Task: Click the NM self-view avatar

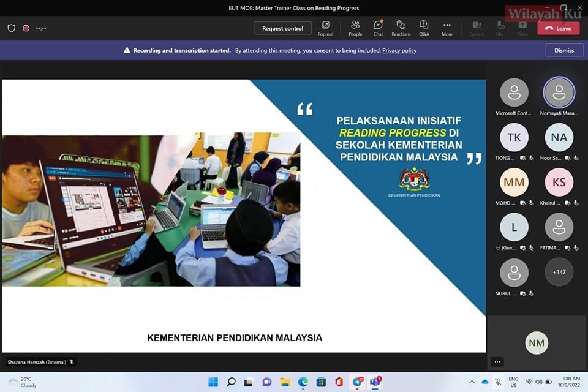Action: [x=537, y=343]
